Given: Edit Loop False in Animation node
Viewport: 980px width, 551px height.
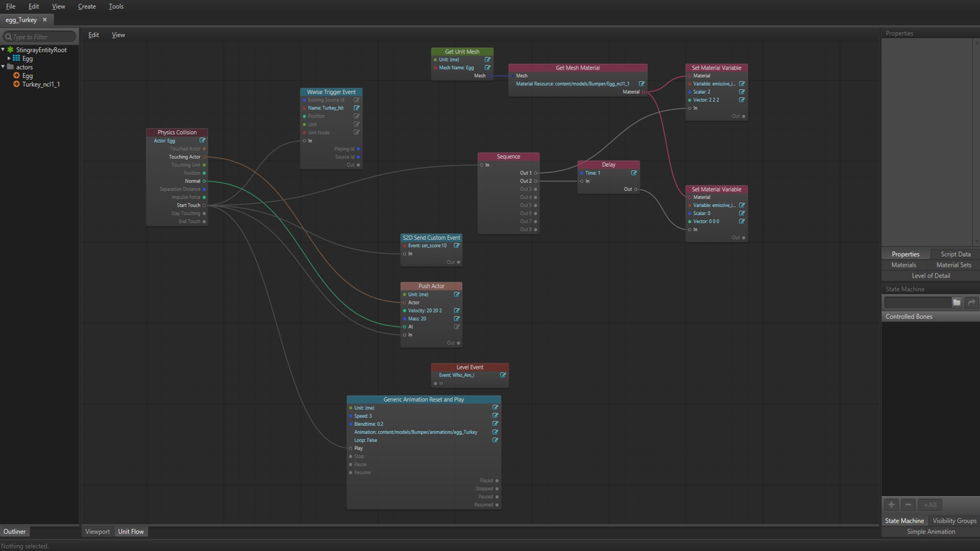Looking at the screenshot, I should (x=495, y=440).
